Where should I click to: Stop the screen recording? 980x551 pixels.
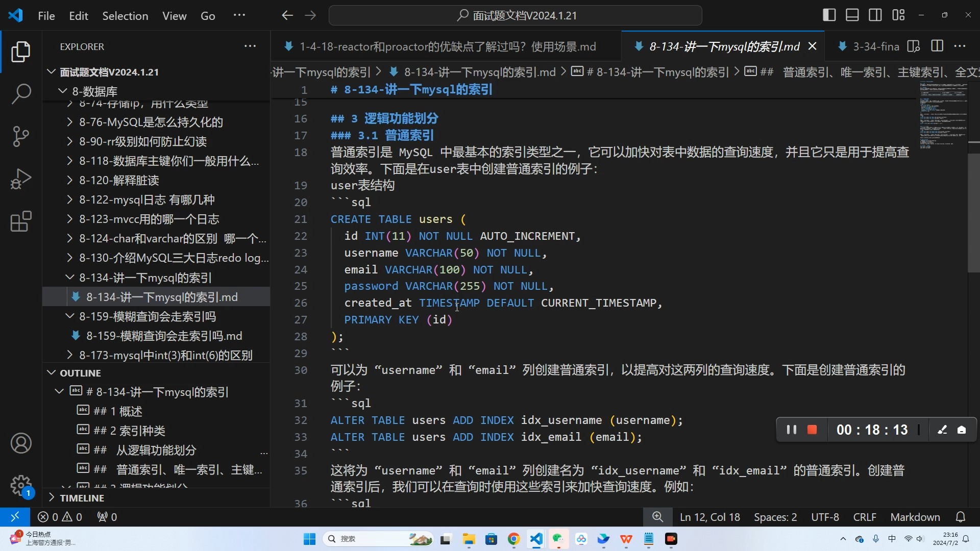[x=812, y=430]
